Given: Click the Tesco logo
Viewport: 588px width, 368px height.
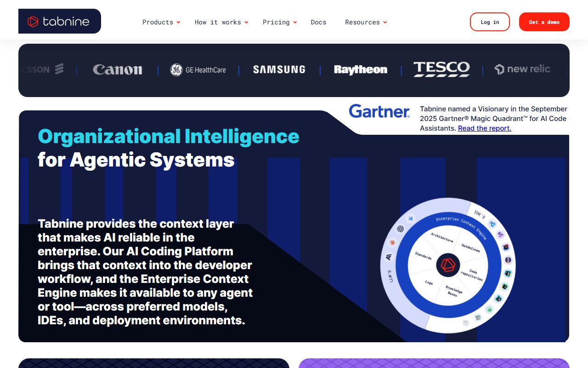Looking at the screenshot, I should pyautogui.click(x=441, y=69).
